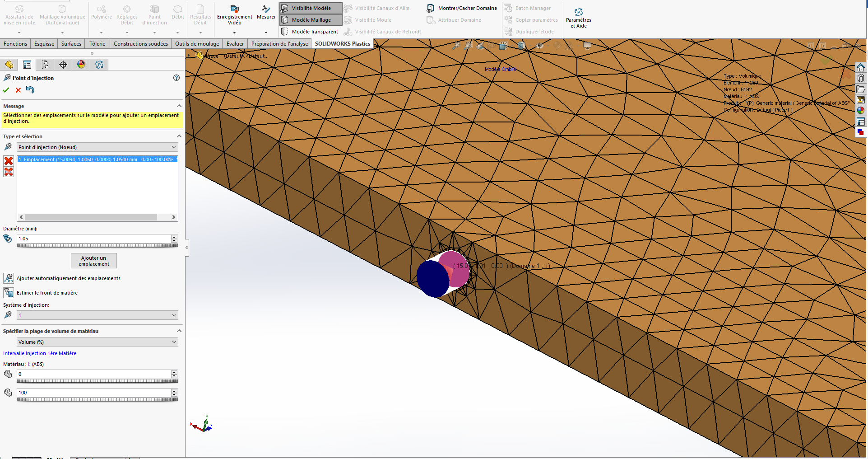
Task: Adjust the Diamètre slider bar
Action: coord(97,246)
